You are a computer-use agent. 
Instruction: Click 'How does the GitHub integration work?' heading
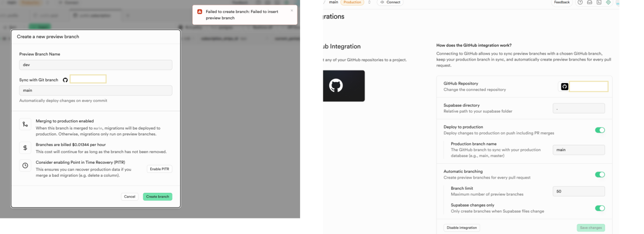click(x=474, y=45)
